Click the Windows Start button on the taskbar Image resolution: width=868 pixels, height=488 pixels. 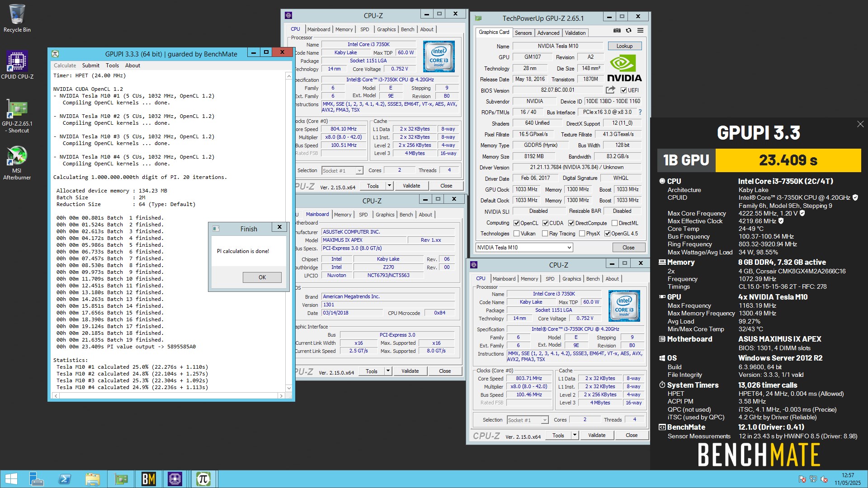(x=11, y=479)
